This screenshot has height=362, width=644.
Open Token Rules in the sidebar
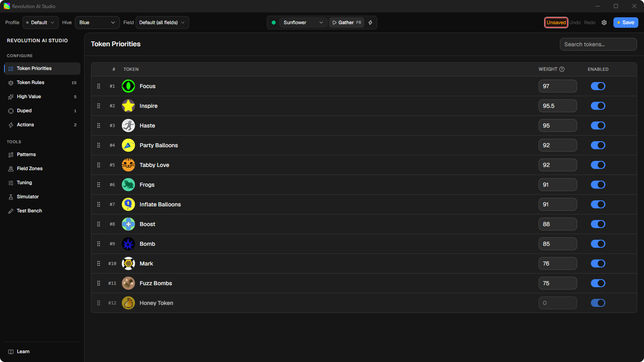coord(42,82)
